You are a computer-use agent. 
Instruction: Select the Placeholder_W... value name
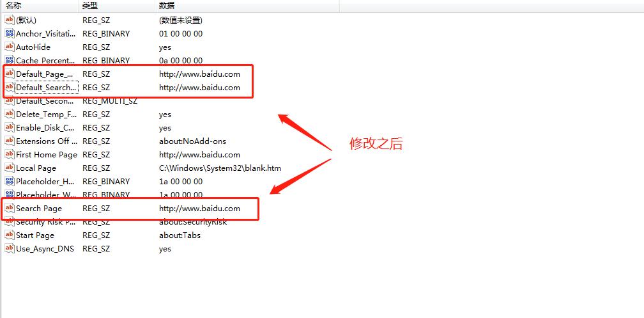pos(45,195)
